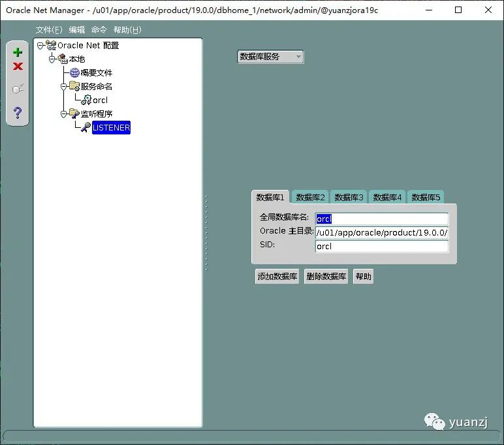Select the LISTENER tree item
Image resolution: width=504 pixels, height=445 pixels.
pos(111,127)
